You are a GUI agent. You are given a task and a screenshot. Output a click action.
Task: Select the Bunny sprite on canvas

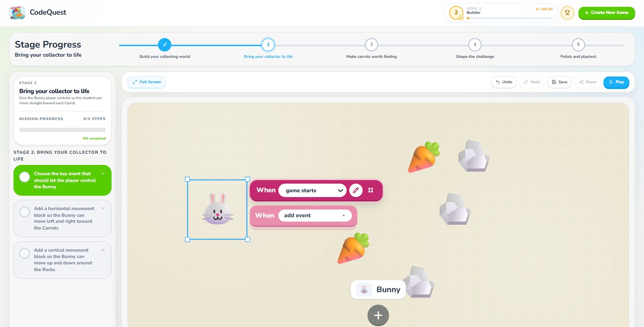click(217, 210)
